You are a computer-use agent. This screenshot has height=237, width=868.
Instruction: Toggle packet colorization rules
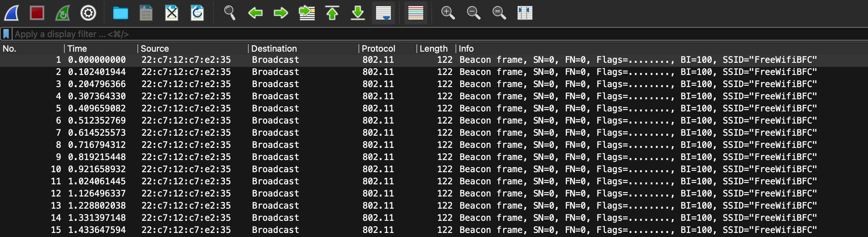coord(415,13)
